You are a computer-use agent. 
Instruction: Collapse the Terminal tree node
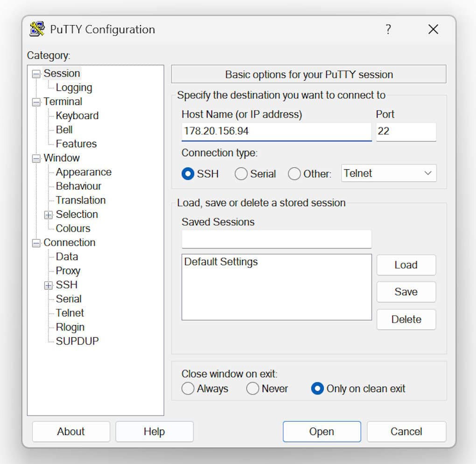[36, 102]
